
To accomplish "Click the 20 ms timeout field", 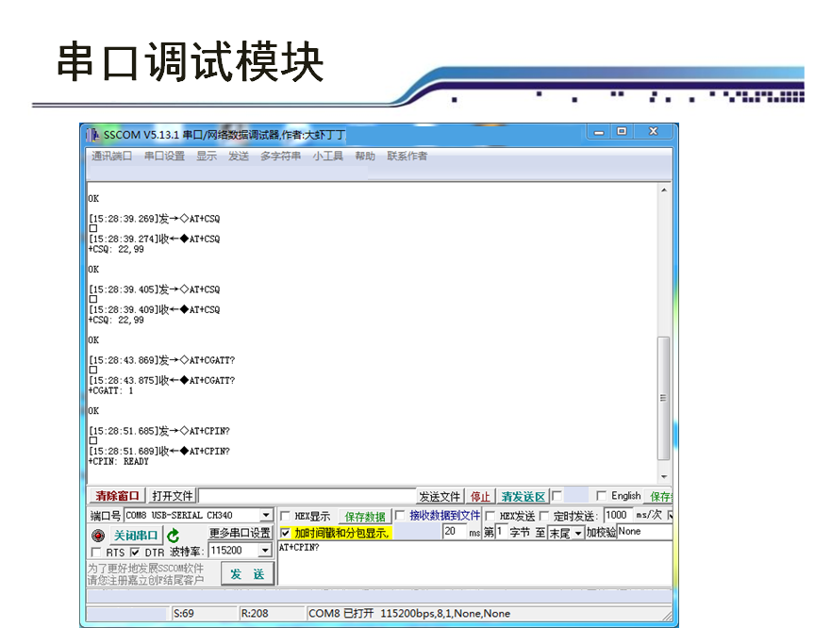I will pyautogui.click(x=455, y=532).
